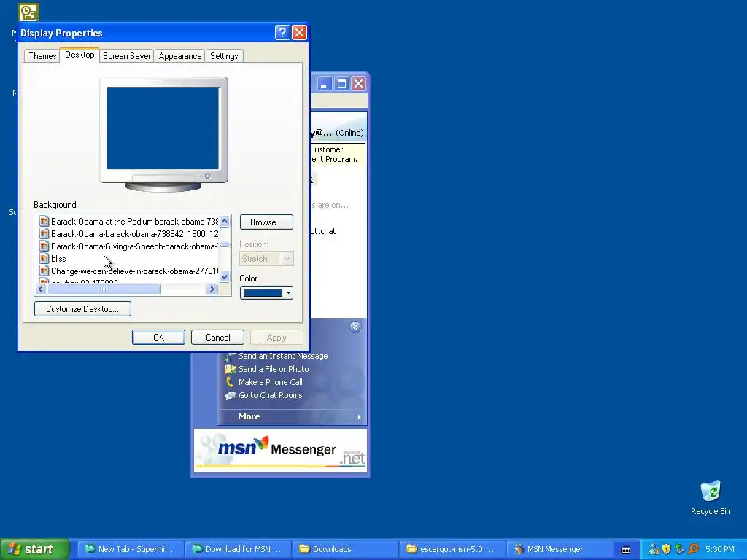Close the MSN Messenger window
This screenshot has width=747, height=560.
click(x=358, y=84)
